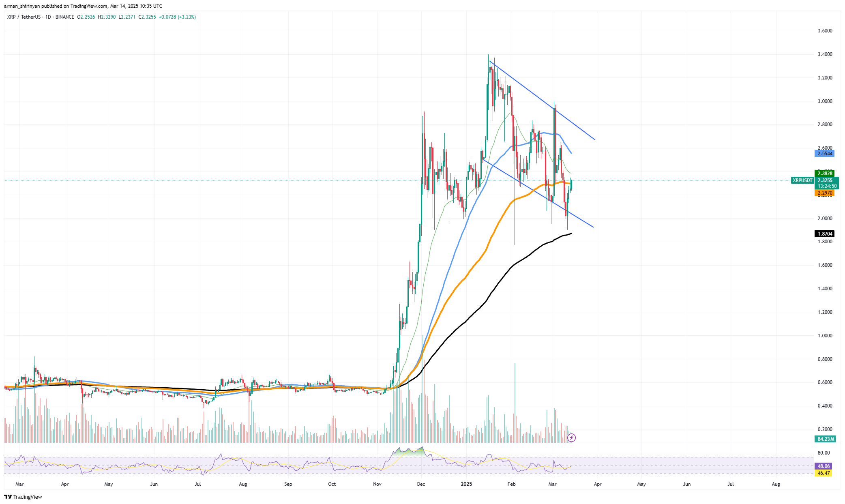Screen dimensions: 845x504
Task: Click the 2025 label on time axis
Action: [466, 484]
